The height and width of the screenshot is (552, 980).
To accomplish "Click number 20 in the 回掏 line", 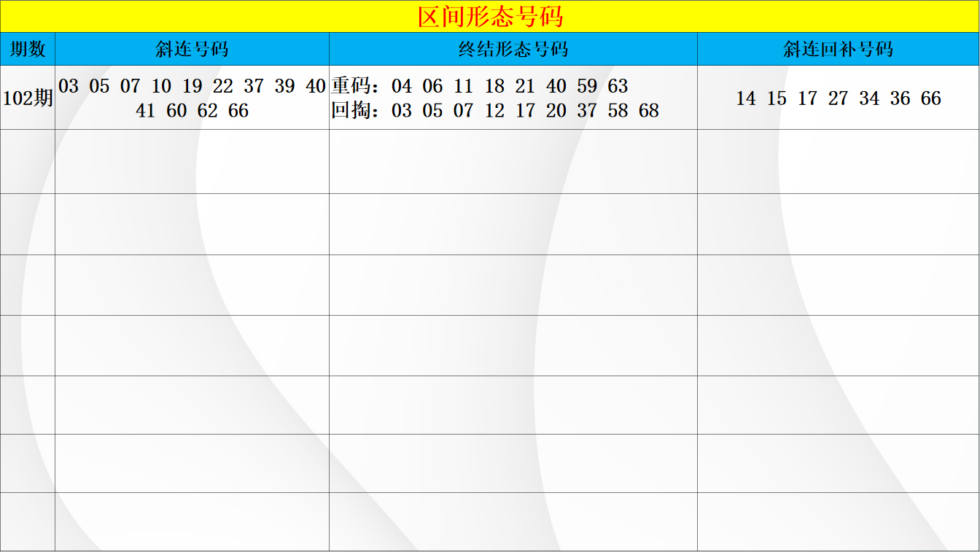I will 556,111.
